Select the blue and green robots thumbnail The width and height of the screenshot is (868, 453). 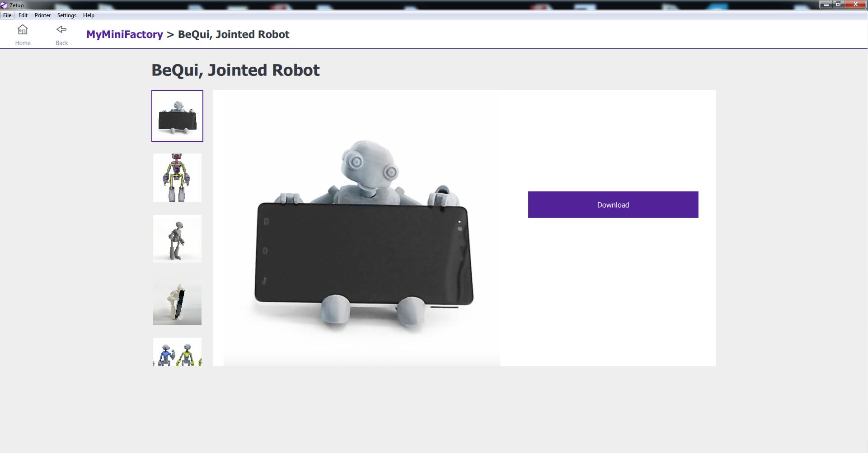[177, 352]
